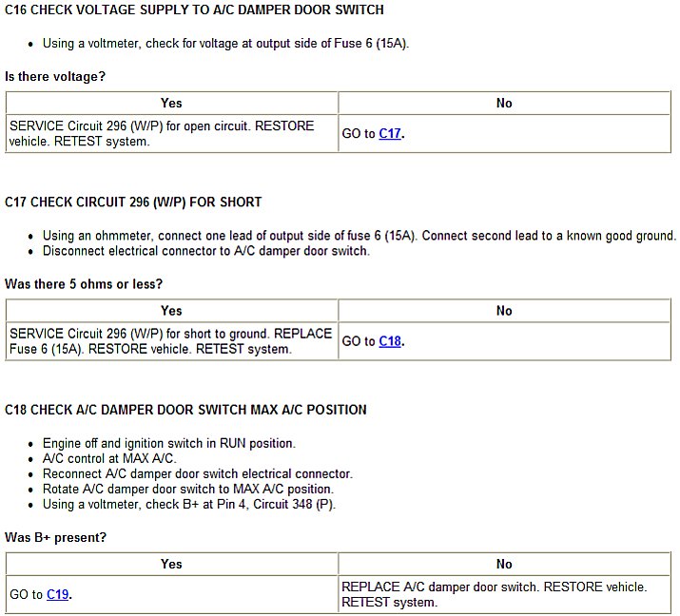
Task: Click the C16 Check Voltage Supply heading
Action: [195, 10]
